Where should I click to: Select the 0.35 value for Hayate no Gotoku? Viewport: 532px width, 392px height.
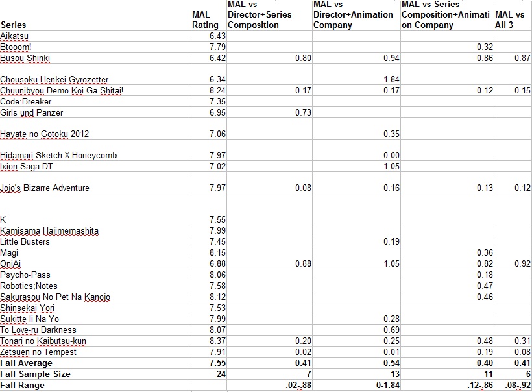[356, 129]
